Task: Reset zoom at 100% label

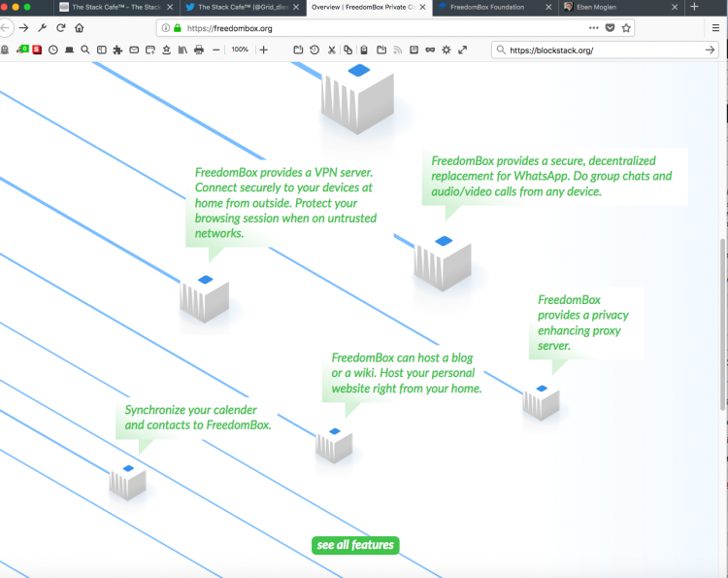Action: 240,50
